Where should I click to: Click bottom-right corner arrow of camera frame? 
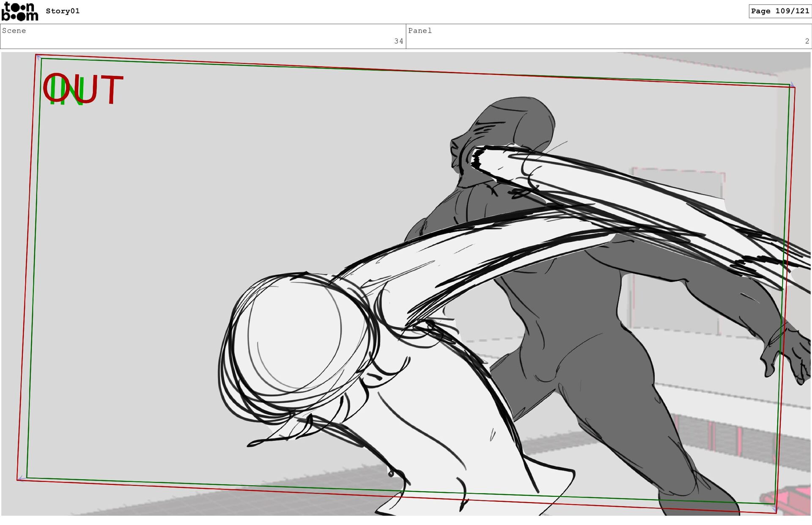point(774,509)
